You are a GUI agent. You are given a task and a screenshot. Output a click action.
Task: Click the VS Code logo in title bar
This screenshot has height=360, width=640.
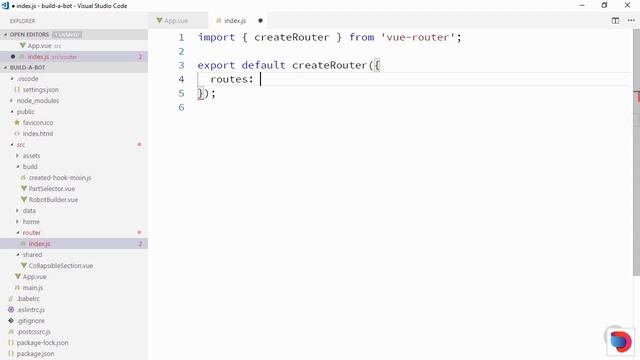[x=5, y=5]
